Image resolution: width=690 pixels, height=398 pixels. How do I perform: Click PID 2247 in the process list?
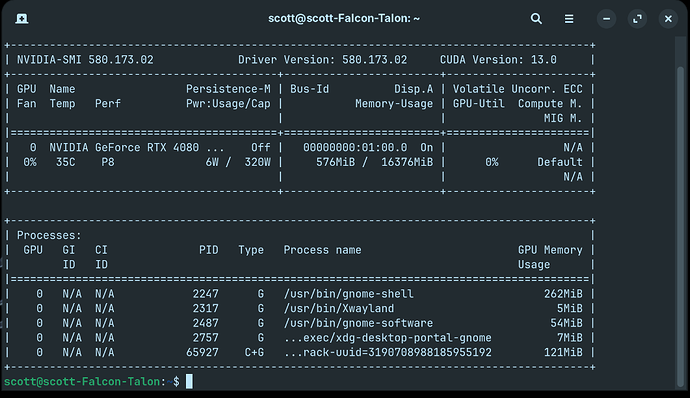(206, 294)
